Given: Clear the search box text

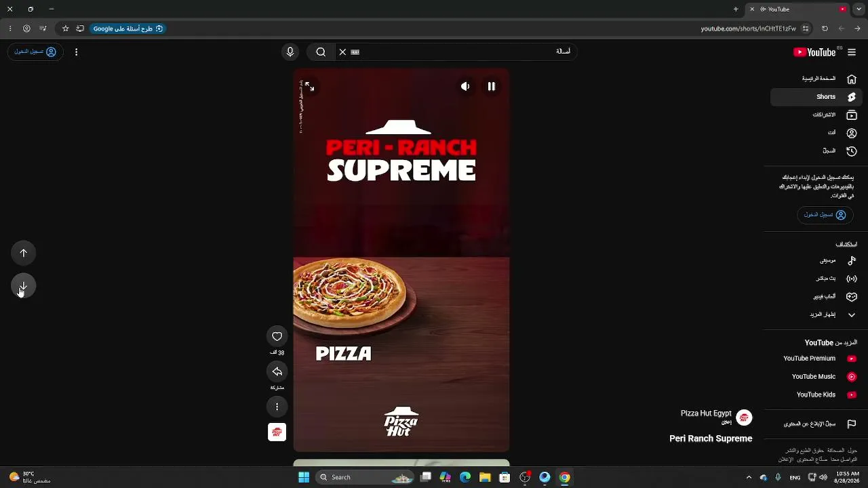Looking at the screenshot, I should [x=342, y=52].
